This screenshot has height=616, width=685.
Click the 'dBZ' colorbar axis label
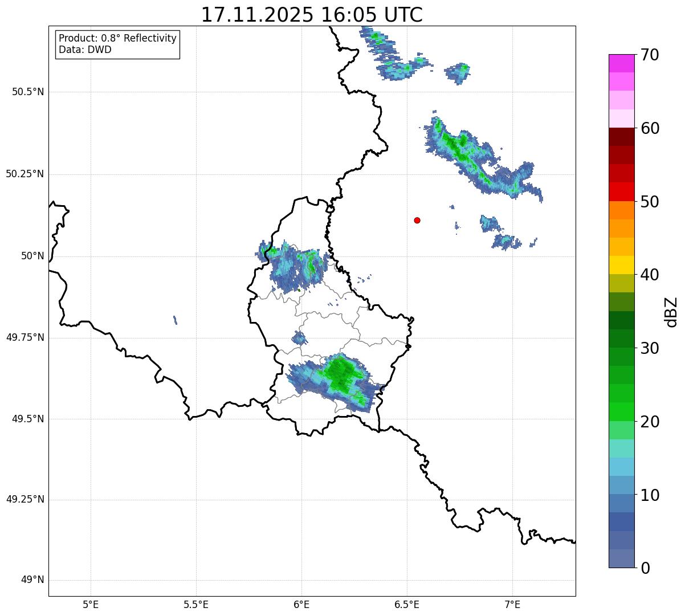(671, 312)
